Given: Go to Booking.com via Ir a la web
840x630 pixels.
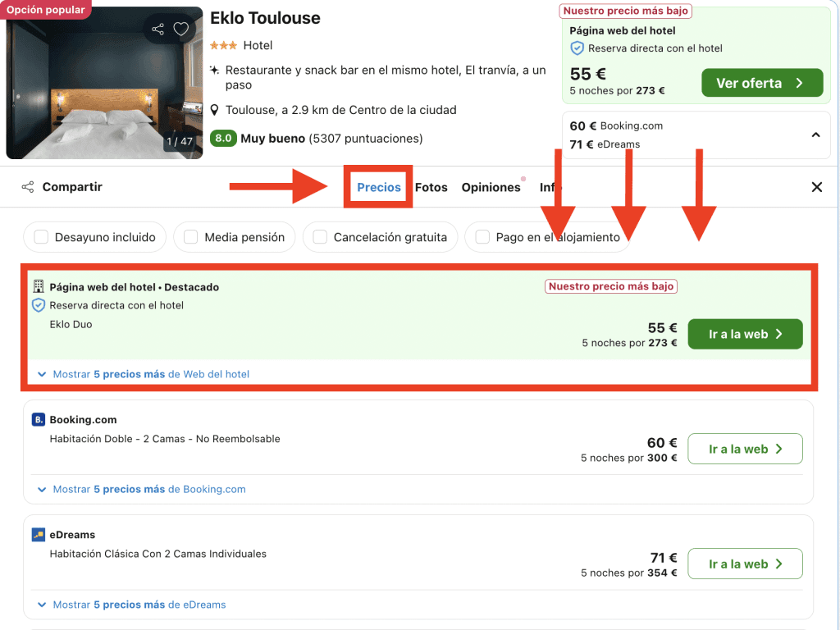Looking at the screenshot, I should click(744, 449).
